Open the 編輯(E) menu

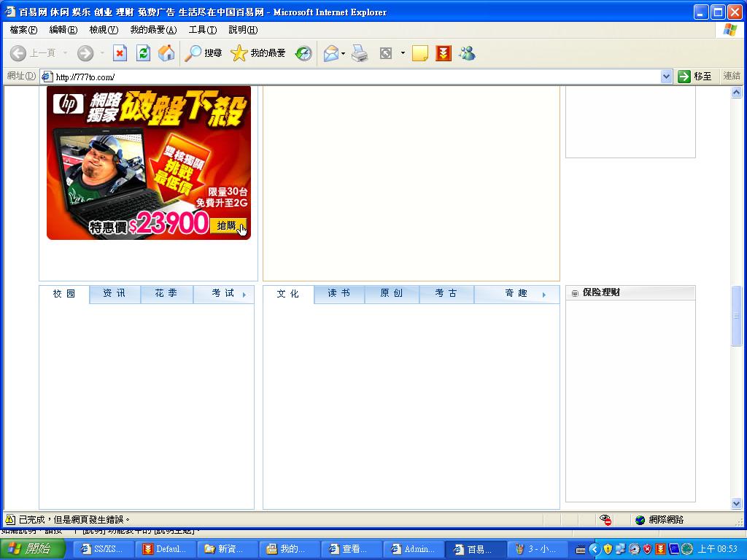pyautogui.click(x=63, y=29)
